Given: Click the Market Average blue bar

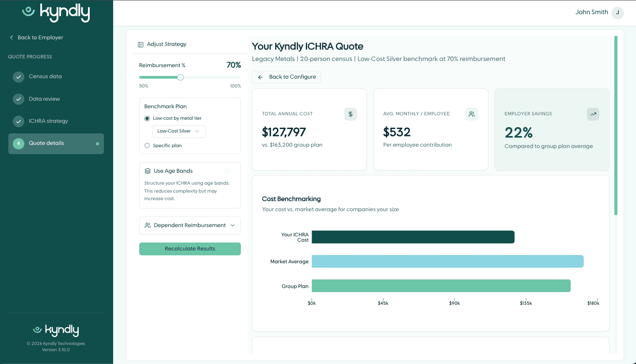Looking at the screenshot, I should (448, 261).
